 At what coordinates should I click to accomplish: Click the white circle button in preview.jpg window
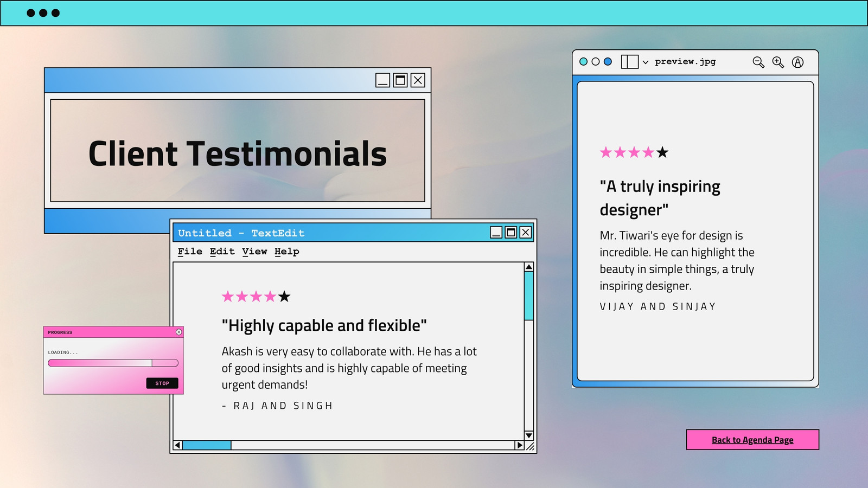(596, 62)
